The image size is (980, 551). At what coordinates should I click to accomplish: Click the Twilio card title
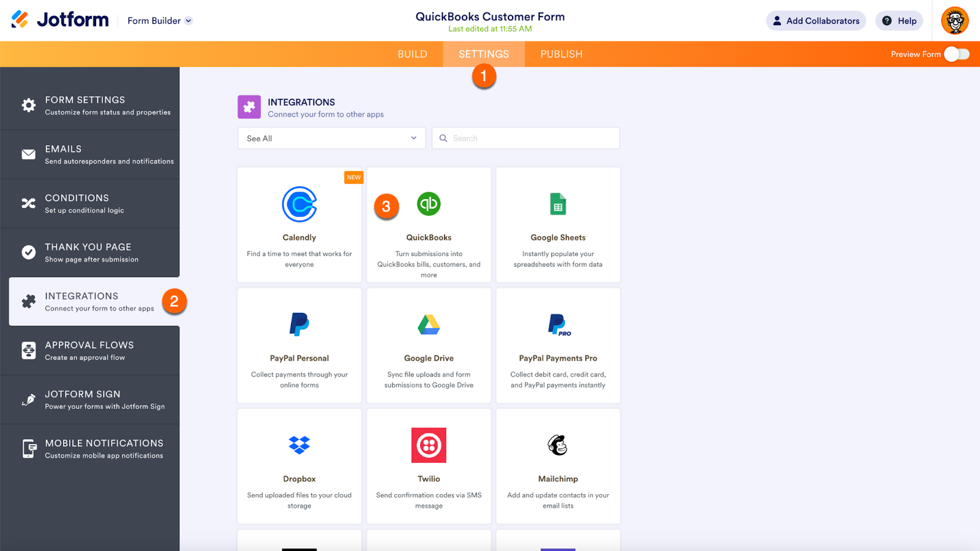[429, 479]
